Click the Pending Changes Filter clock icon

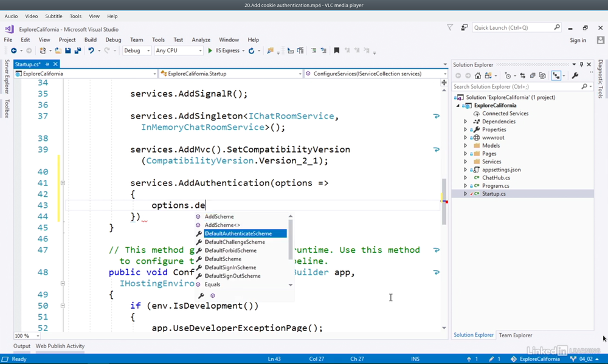508,76
